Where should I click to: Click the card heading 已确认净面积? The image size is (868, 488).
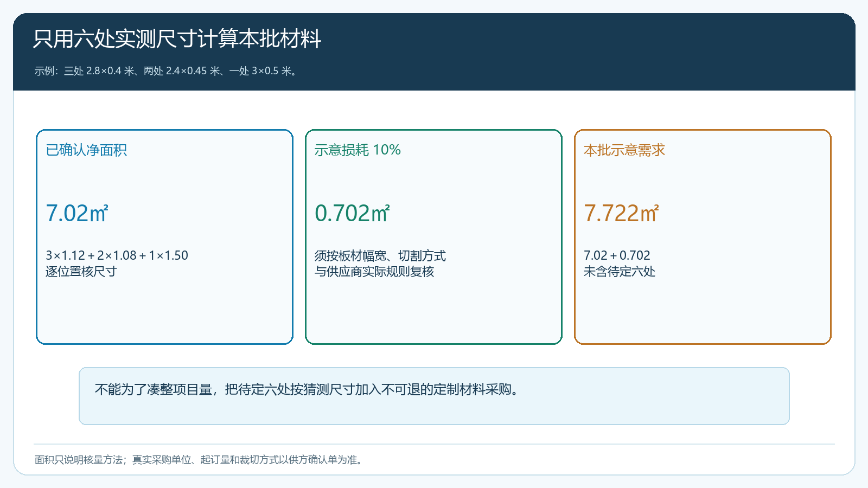point(86,150)
